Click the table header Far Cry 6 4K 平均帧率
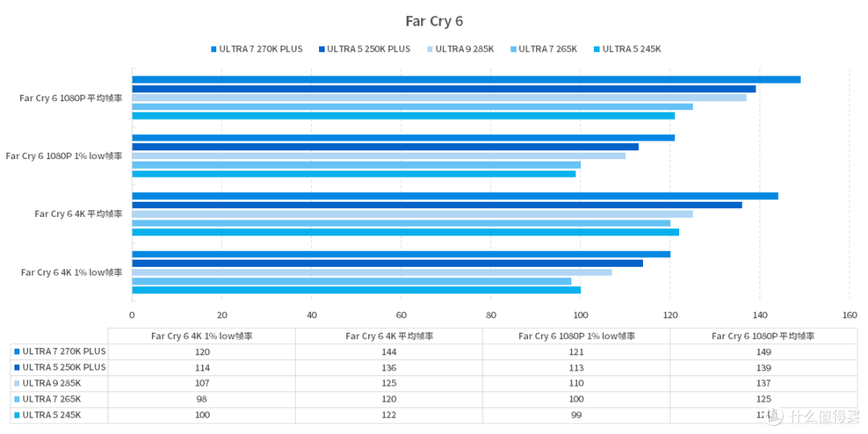 click(389, 336)
